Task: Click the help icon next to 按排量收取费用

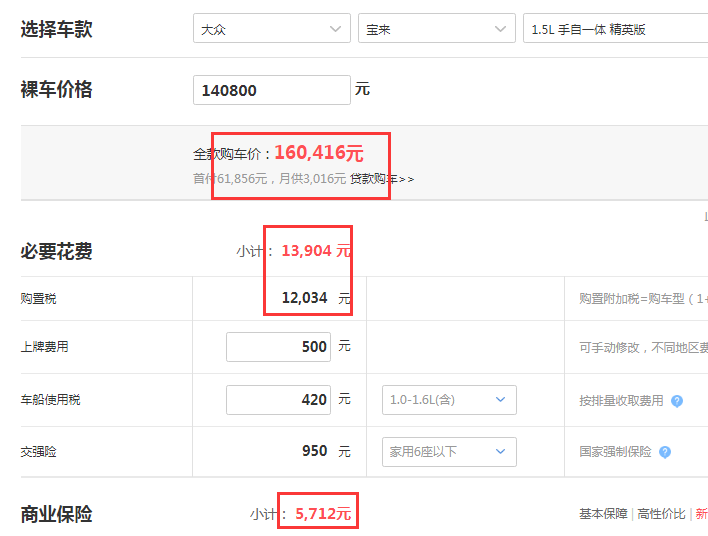Action: click(677, 401)
